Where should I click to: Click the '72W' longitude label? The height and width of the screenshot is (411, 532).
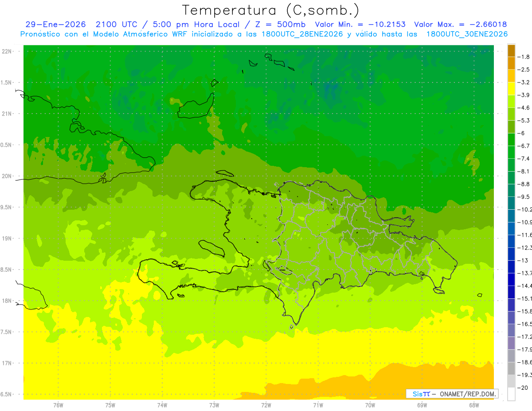(x=266, y=405)
